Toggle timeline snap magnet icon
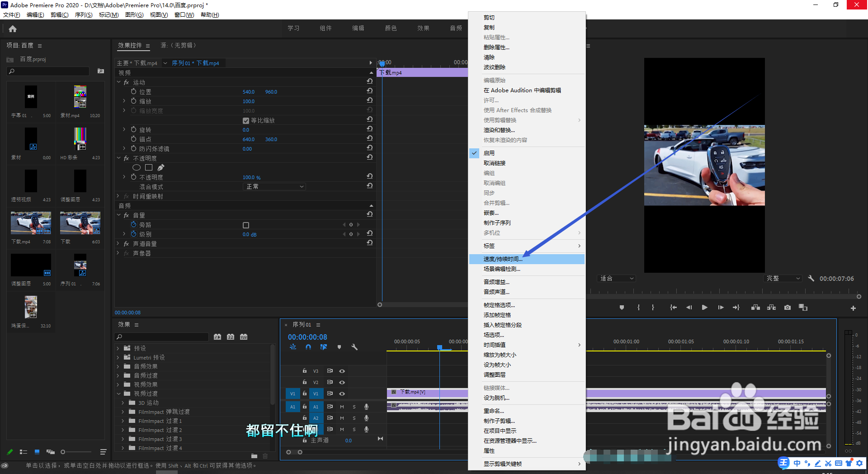 (x=308, y=347)
